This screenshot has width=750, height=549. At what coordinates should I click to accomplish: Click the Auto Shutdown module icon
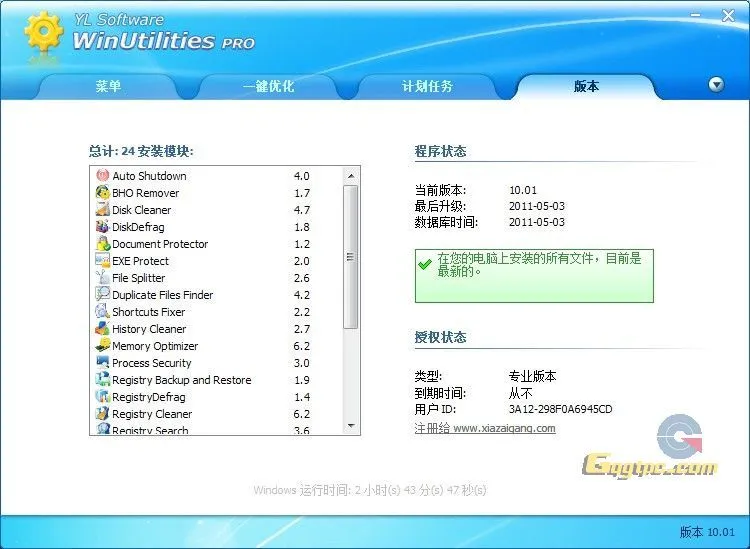pyautogui.click(x=102, y=176)
